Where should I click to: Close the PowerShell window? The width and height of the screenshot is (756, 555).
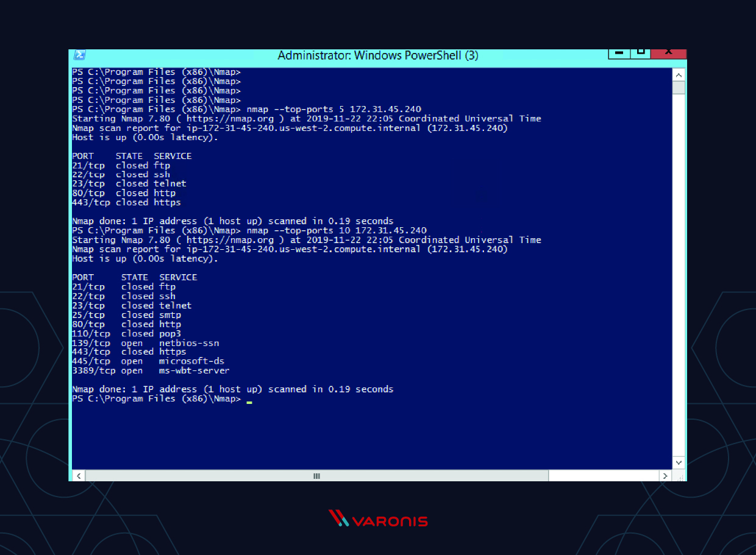[x=669, y=54]
